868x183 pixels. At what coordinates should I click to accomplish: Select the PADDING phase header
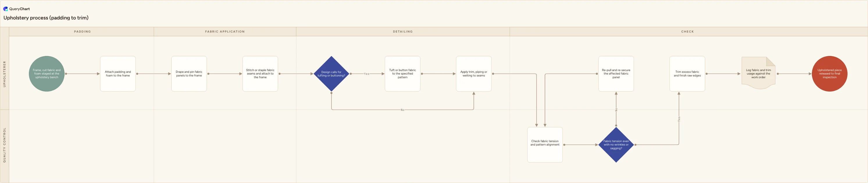(82, 32)
